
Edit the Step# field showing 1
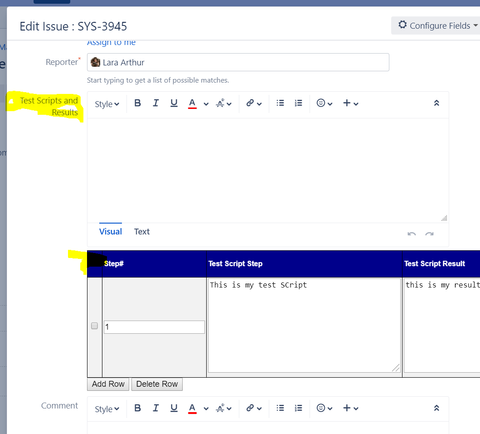point(154,327)
